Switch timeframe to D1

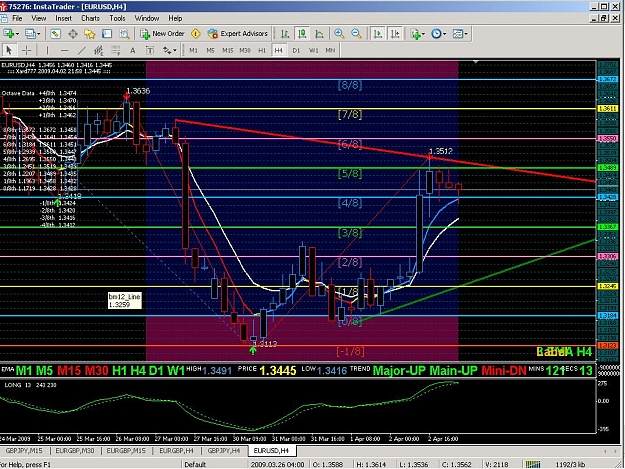296,51
